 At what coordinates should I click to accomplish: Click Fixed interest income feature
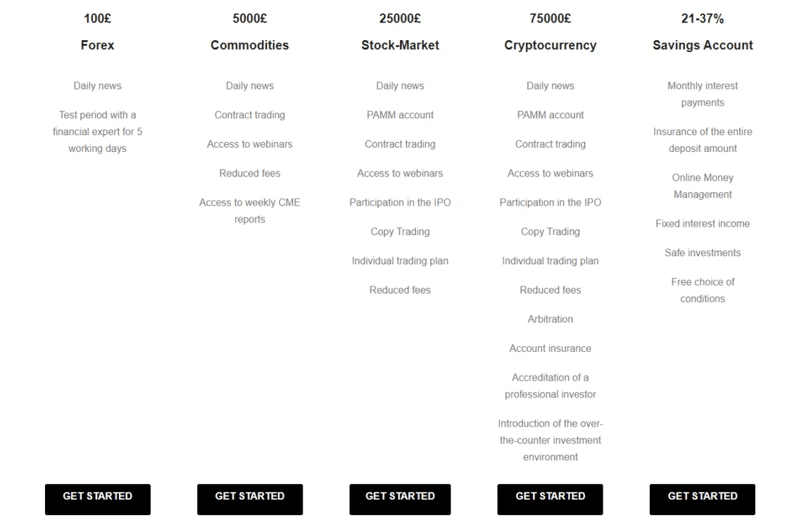pos(703,223)
